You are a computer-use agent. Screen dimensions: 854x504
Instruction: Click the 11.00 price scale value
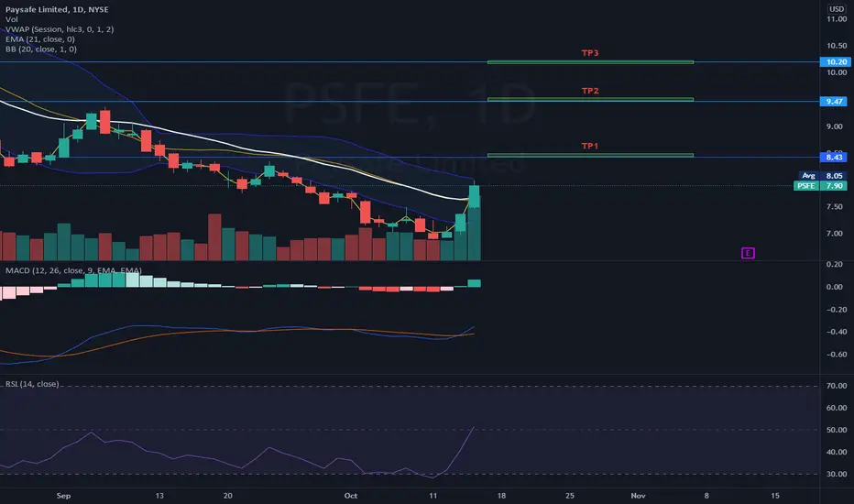[x=836, y=18]
